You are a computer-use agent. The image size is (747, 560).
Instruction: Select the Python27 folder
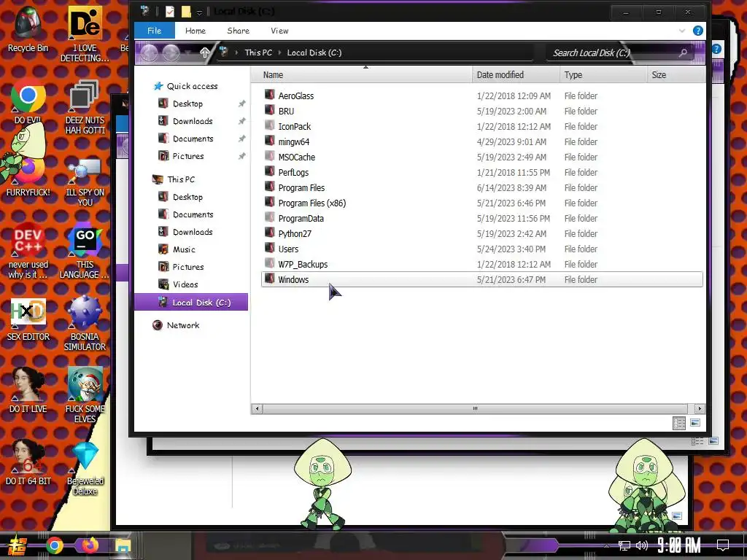pyautogui.click(x=482, y=233)
